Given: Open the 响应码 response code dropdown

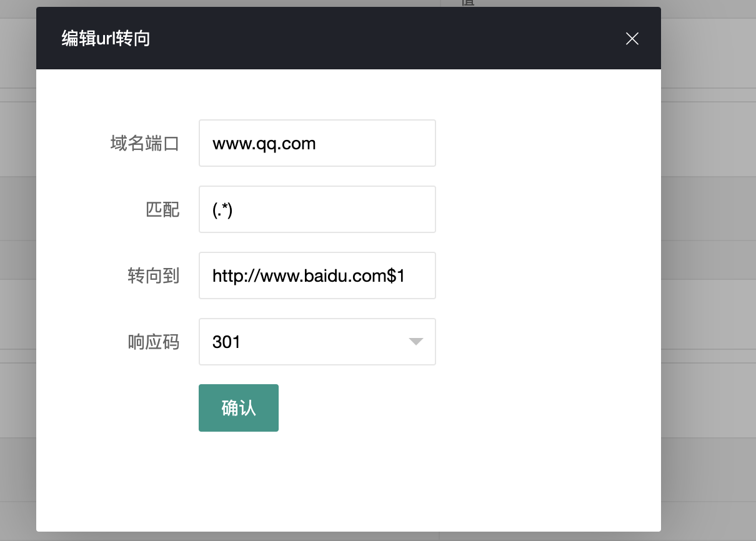Looking at the screenshot, I should point(317,342).
